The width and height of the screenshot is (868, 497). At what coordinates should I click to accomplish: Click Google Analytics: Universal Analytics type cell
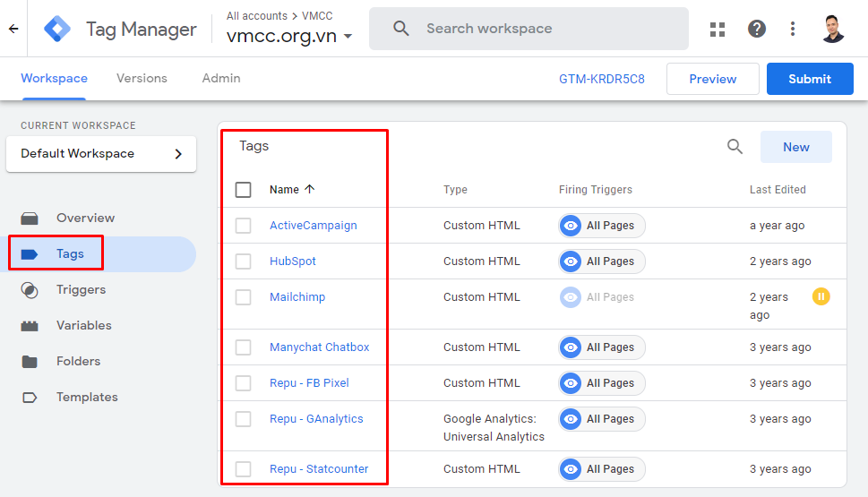[494, 428]
